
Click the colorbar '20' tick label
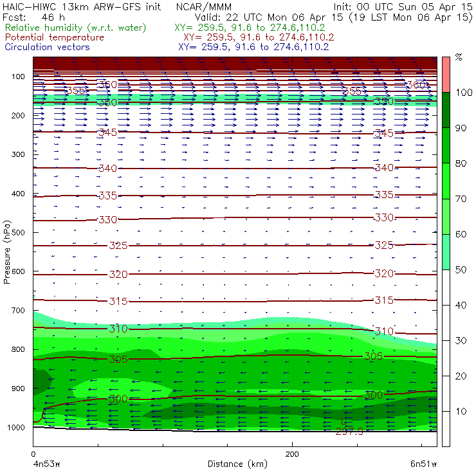click(x=461, y=376)
